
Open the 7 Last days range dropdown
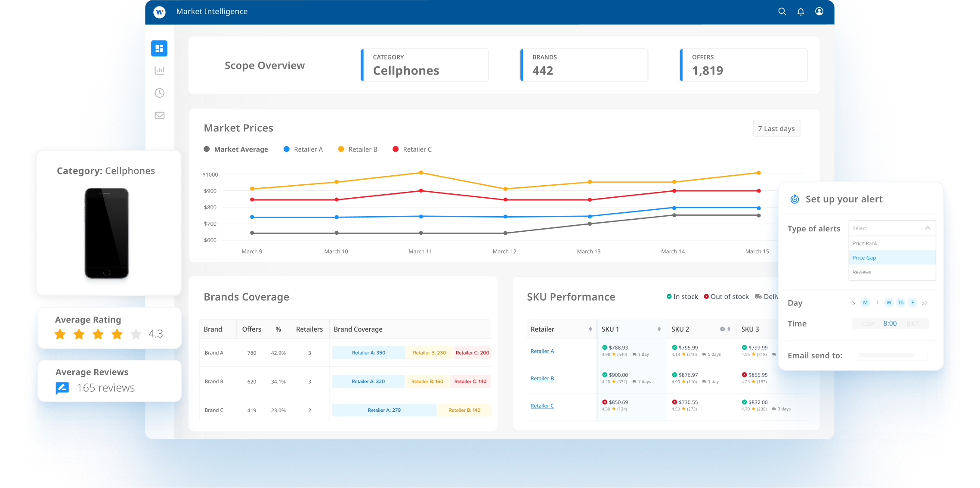pyautogui.click(x=776, y=128)
